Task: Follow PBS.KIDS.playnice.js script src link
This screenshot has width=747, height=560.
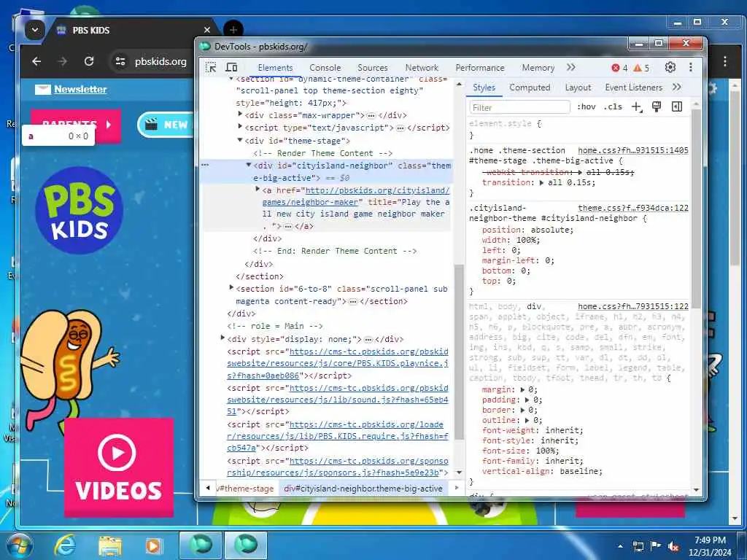Action: click(338, 363)
